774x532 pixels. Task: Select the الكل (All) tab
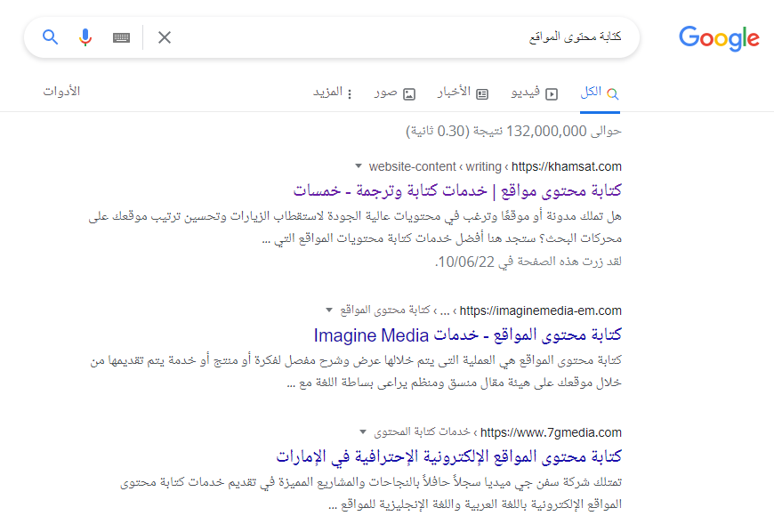[x=600, y=93]
